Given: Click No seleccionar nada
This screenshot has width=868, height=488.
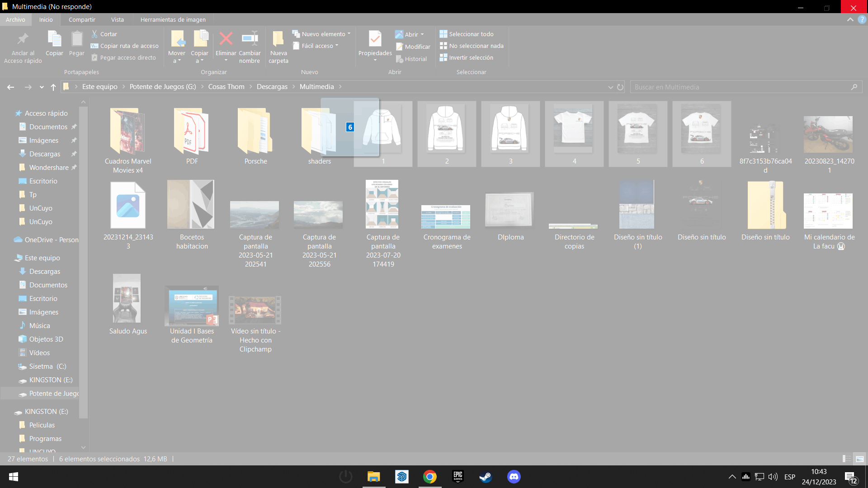Looking at the screenshot, I should point(472,46).
